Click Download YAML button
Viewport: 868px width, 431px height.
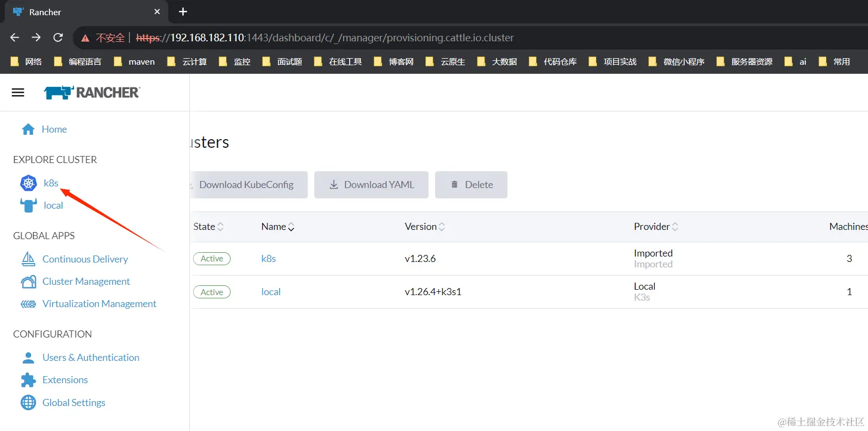(371, 185)
